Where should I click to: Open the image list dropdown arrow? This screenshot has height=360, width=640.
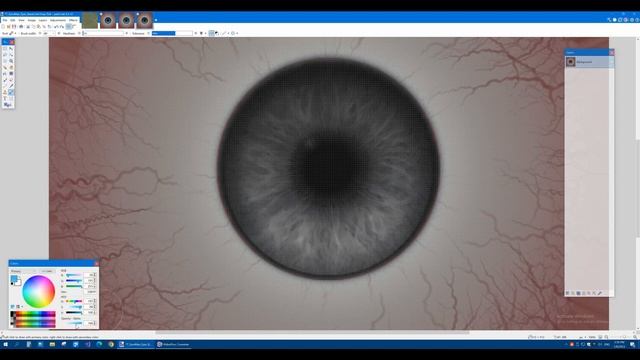coord(156,20)
